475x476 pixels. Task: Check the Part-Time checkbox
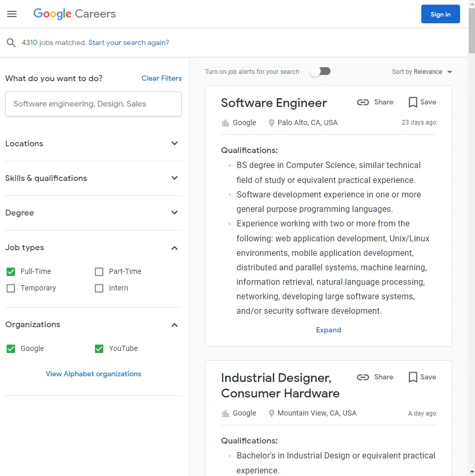[x=99, y=272]
